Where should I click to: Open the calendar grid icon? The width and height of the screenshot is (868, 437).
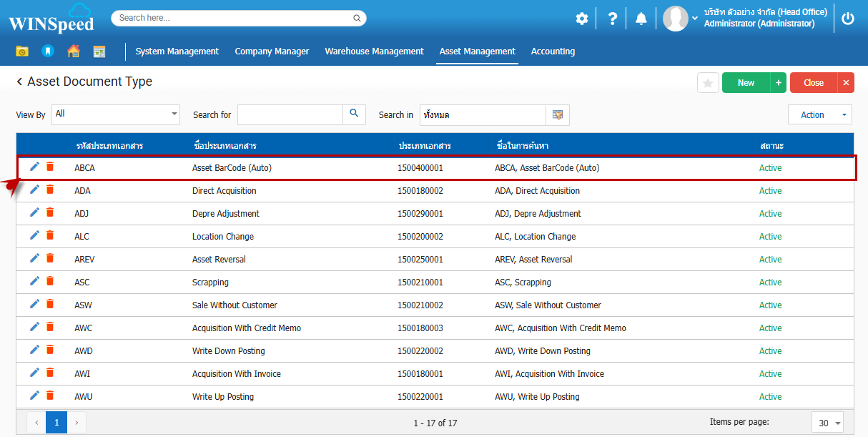pos(99,51)
